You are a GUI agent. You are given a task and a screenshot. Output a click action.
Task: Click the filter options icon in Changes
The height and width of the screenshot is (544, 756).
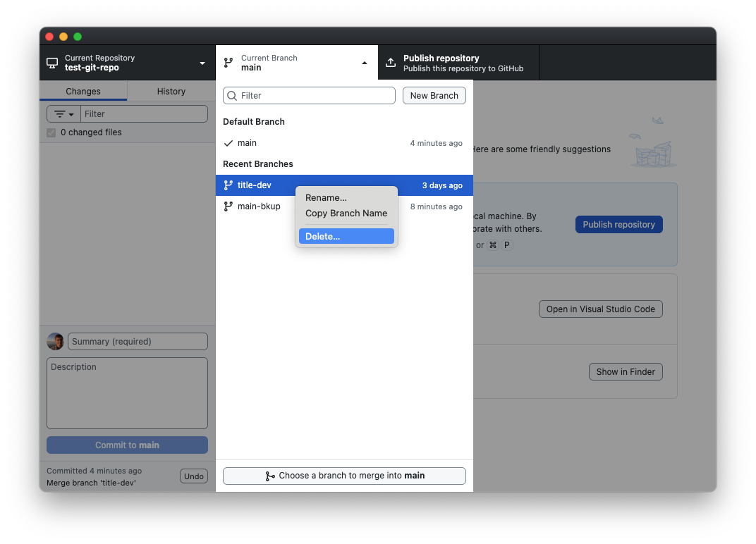(x=60, y=114)
